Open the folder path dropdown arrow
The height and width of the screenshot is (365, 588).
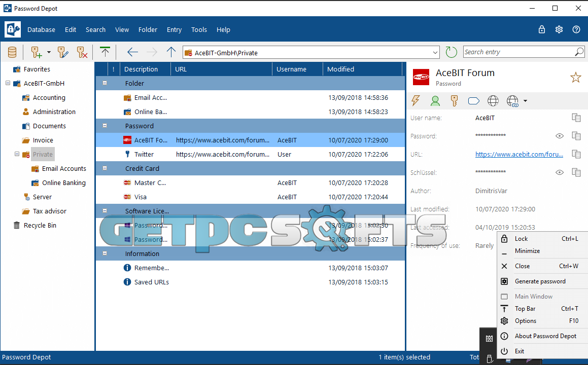[435, 52]
